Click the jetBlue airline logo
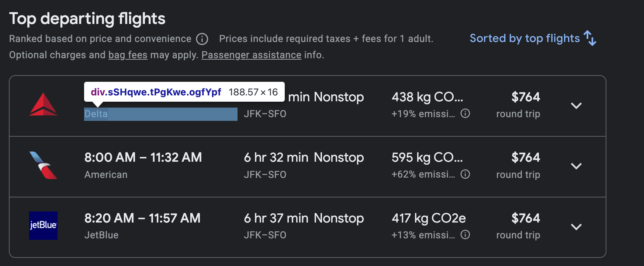Image resolution: width=644 pixels, height=266 pixels. [x=43, y=226]
